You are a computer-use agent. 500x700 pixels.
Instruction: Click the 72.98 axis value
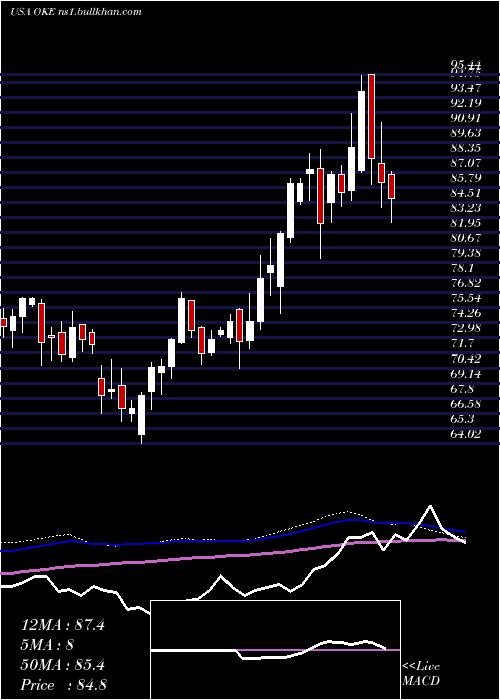pos(466,328)
